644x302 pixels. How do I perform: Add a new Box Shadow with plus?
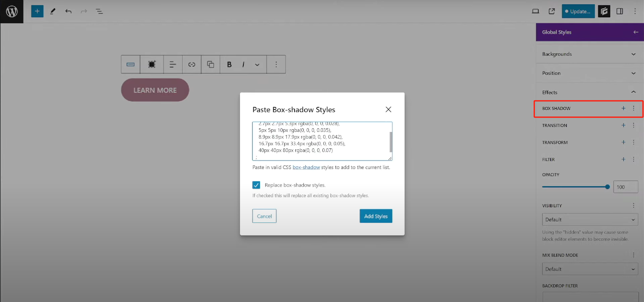click(x=623, y=108)
